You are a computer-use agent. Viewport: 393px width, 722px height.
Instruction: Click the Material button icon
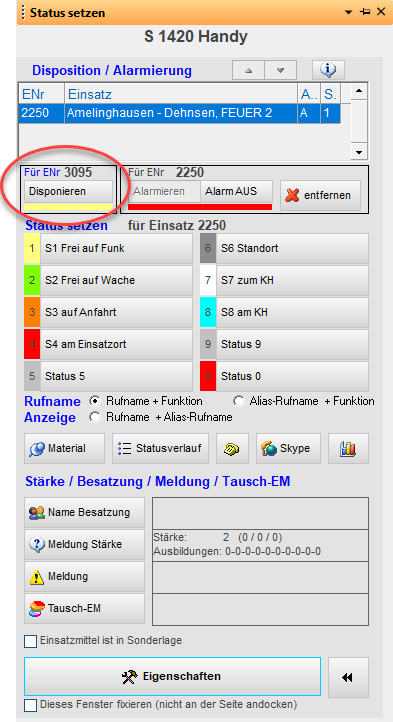click(65, 448)
